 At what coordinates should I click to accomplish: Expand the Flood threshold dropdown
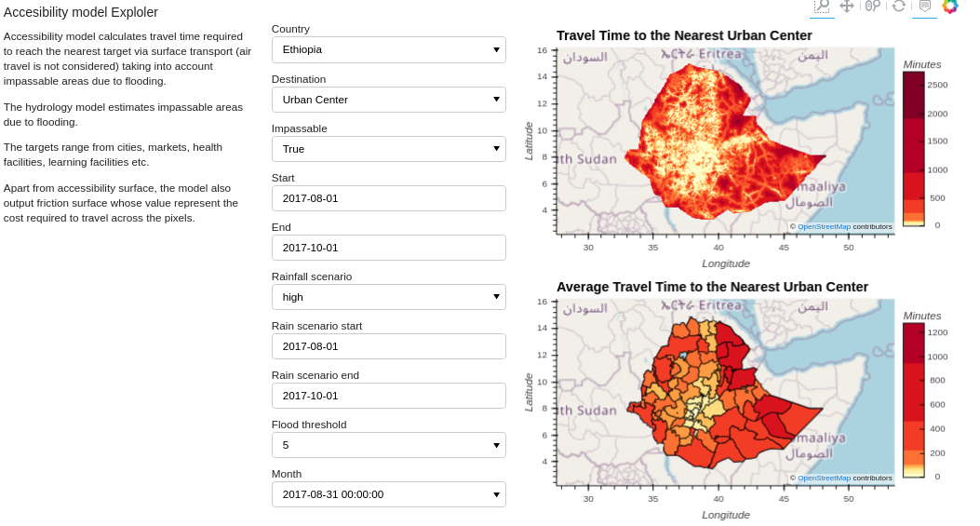pyautogui.click(x=388, y=445)
